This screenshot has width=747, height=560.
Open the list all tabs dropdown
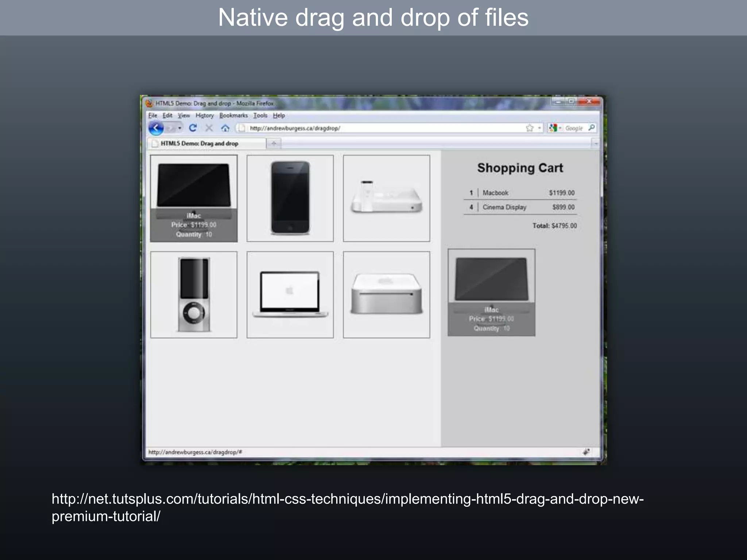[x=595, y=144]
